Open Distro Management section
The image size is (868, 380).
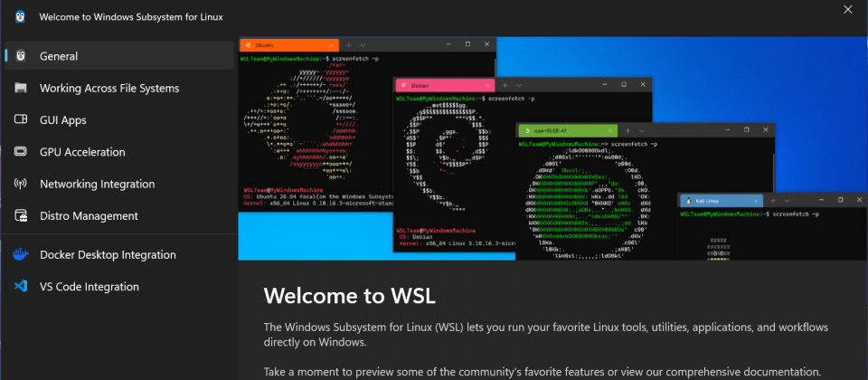pos(119,215)
